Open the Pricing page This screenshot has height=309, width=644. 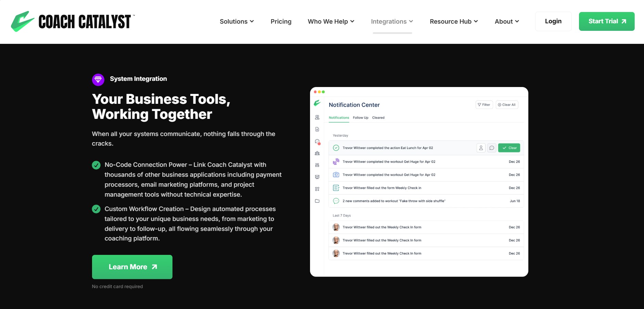(x=281, y=21)
